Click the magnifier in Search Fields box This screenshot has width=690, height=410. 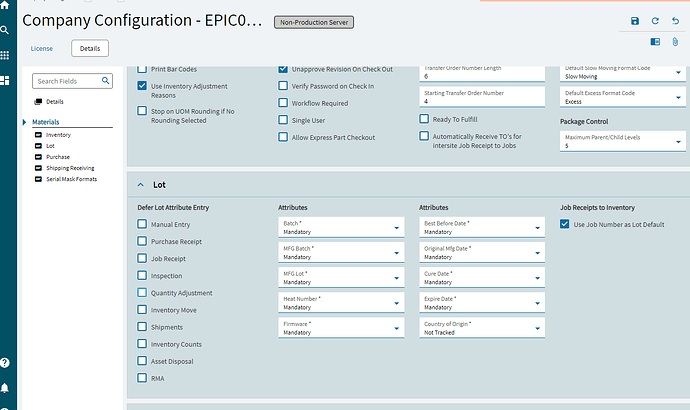pos(106,81)
